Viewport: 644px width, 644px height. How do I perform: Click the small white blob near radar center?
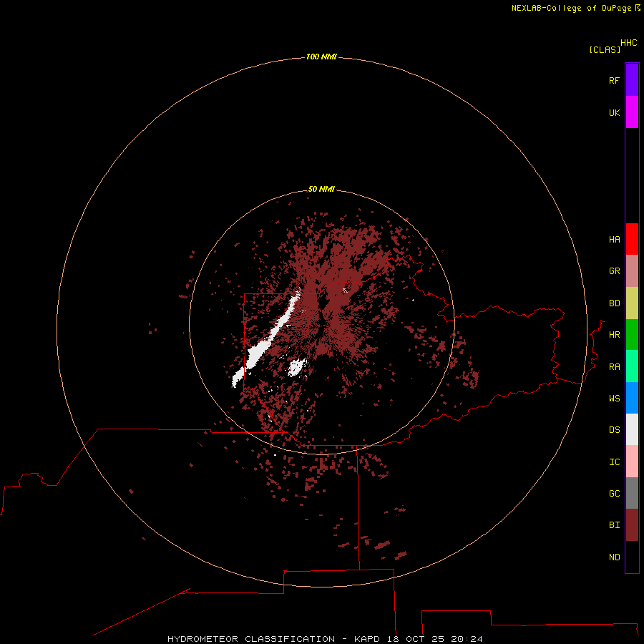click(296, 367)
